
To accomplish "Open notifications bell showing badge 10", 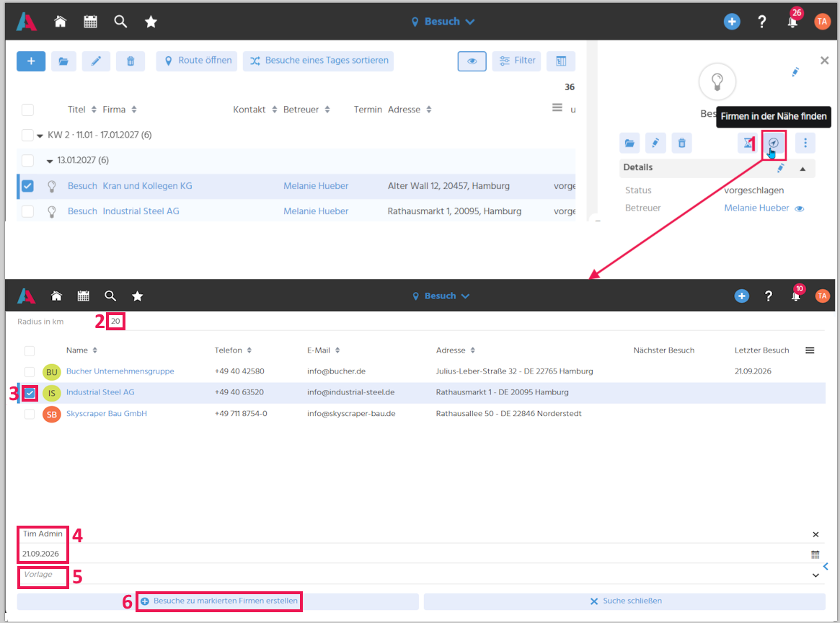I will (x=796, y=296).
